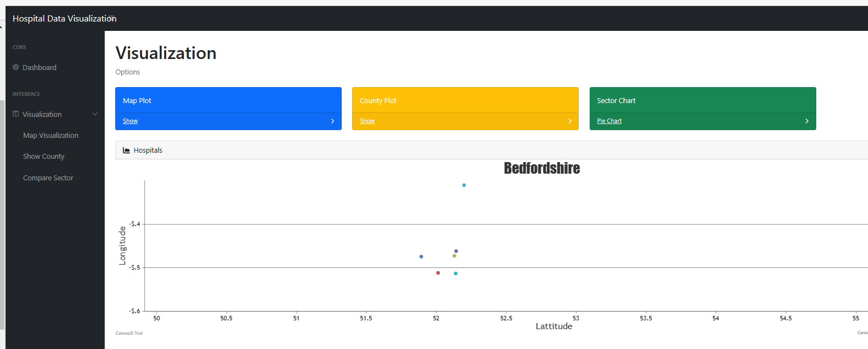The image size is (868, 349).
Task: Click the CanvasJS Trial credit link
Action: [x=129, y=333]
